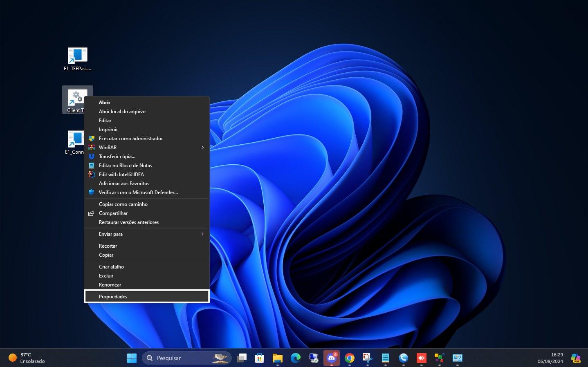The width and height of the screenshot is (588, 367).
Task: Select Compartilhar in the context menu
Action: click(147, 213)
